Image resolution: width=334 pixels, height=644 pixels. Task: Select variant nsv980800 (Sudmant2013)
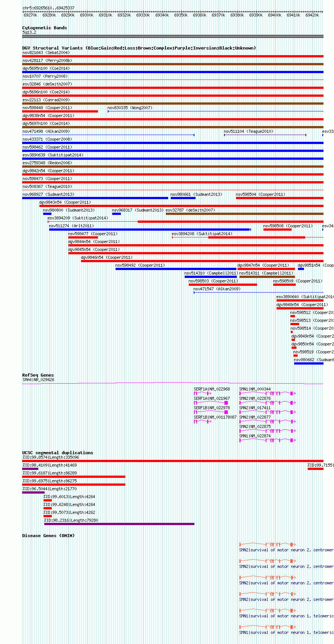(x=47, y=213)
